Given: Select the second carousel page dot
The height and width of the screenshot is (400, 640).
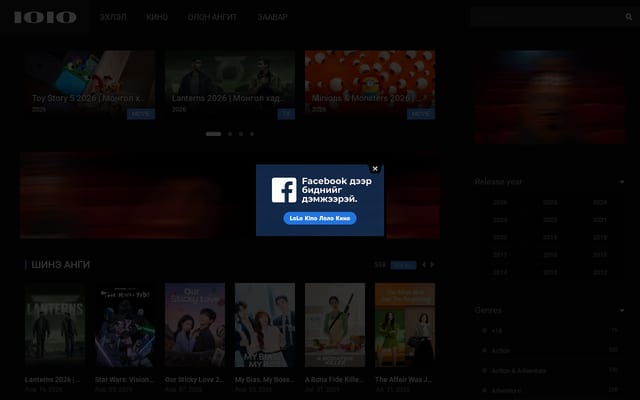Looking at the screenshot, I should 230,134.
